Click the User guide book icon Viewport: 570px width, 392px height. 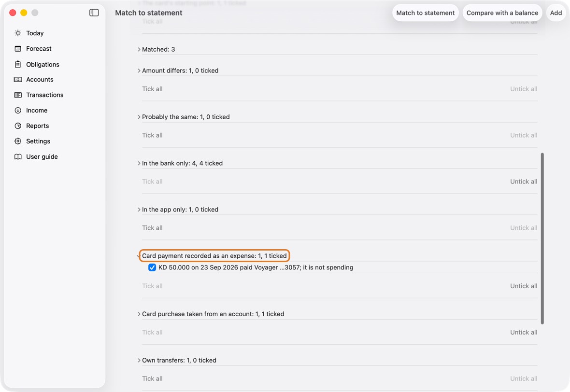coord(18,156)
